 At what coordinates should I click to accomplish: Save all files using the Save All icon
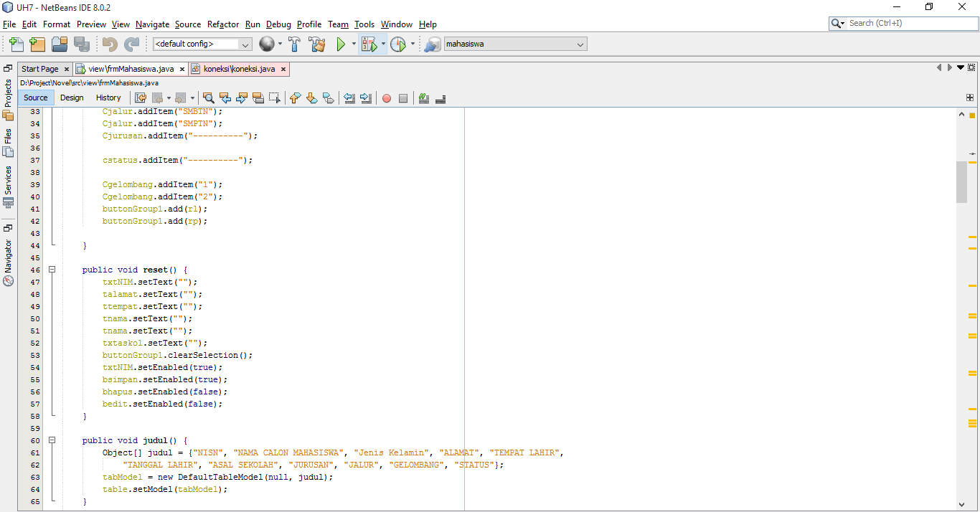[82, 44]
